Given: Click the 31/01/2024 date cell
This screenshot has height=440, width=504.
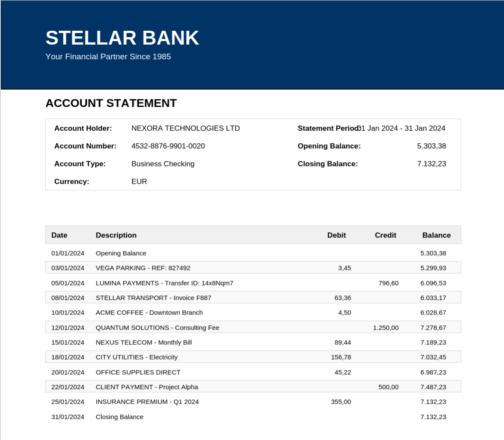Looking at the screenshot, I should 67,417.
